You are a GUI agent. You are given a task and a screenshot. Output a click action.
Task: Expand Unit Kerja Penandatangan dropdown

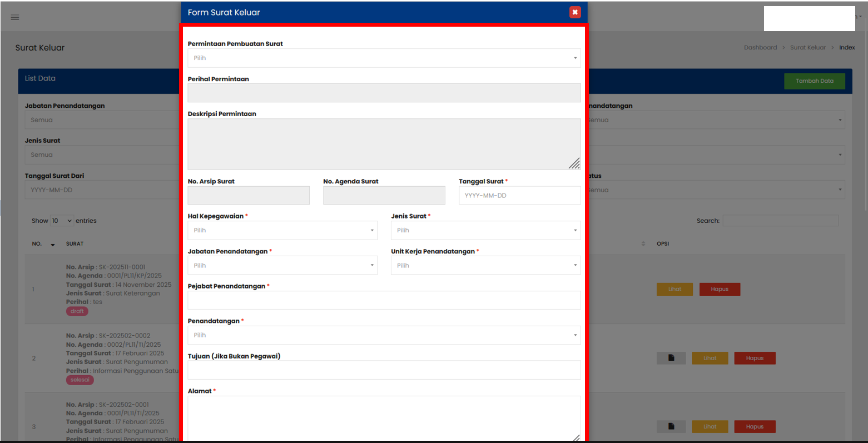click(485, 266)
